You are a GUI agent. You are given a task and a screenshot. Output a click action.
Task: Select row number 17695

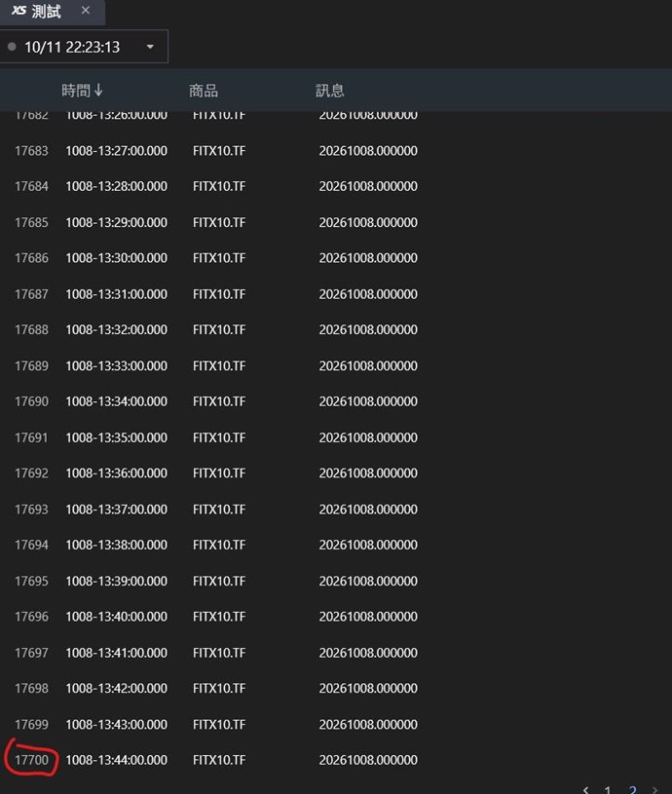[x=31, y=581]
